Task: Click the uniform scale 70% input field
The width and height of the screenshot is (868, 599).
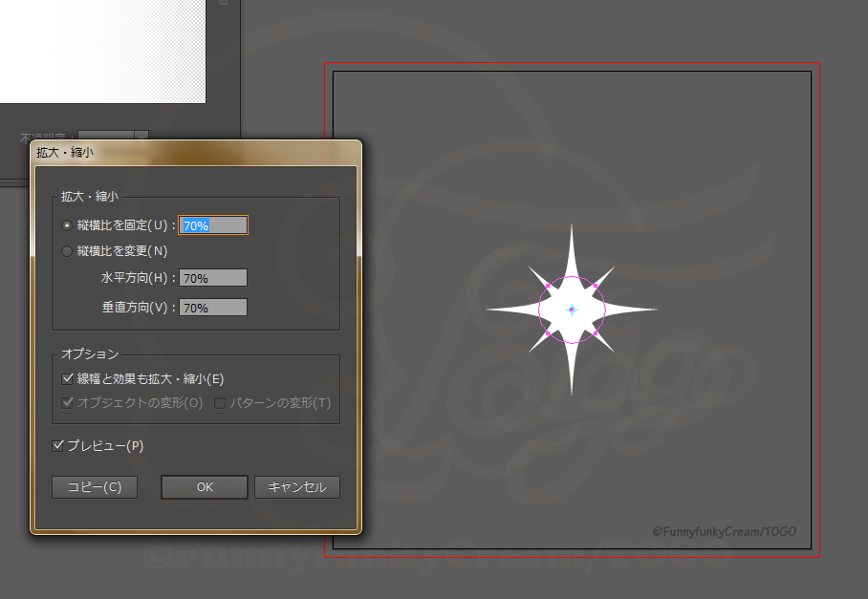Action: click(213, 225)
